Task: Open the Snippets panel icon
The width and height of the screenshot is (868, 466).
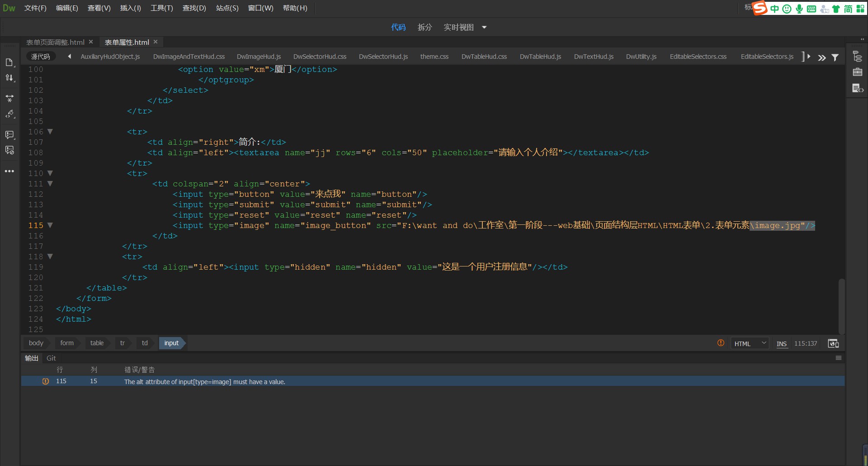Action: point(857,88)
